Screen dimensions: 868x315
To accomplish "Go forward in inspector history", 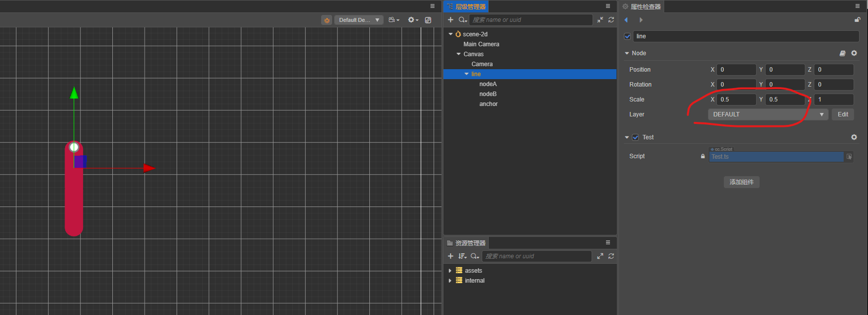I will 641,20.
